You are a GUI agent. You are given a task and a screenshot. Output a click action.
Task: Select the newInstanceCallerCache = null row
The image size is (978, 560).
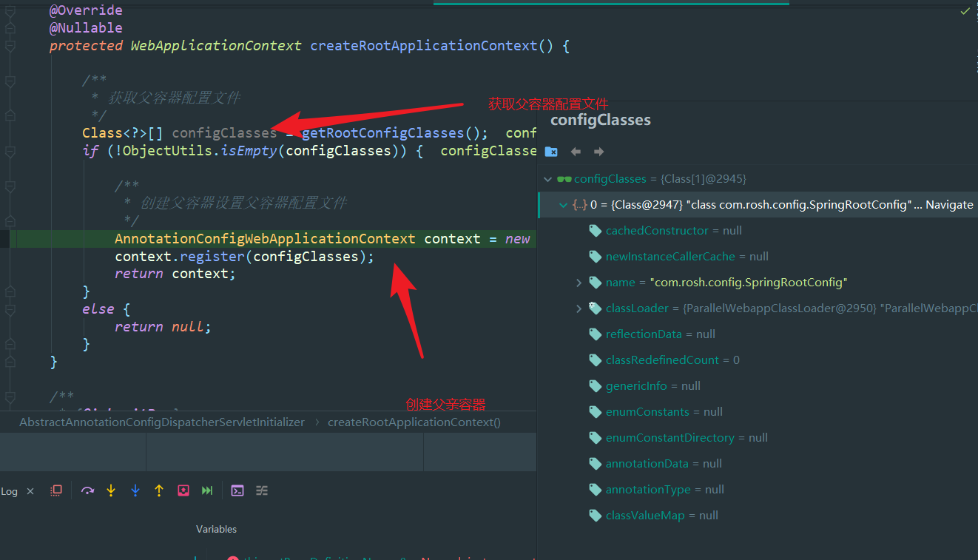(x=758, y=257)
